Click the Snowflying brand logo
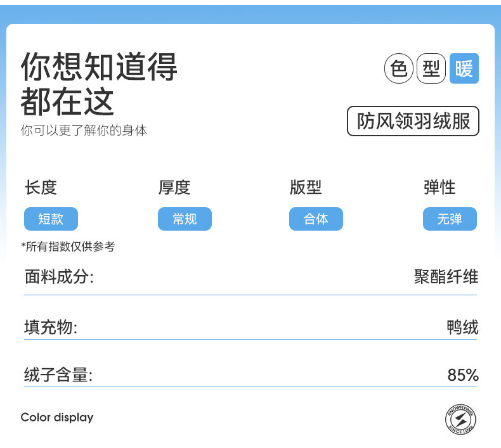 tap(460, 419)
